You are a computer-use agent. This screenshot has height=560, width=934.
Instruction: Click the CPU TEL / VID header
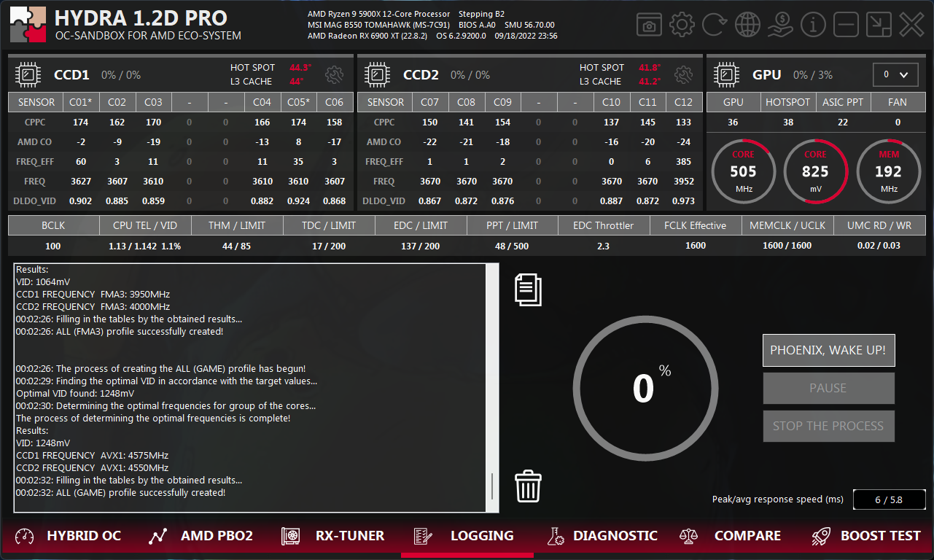tap(145, 225)
